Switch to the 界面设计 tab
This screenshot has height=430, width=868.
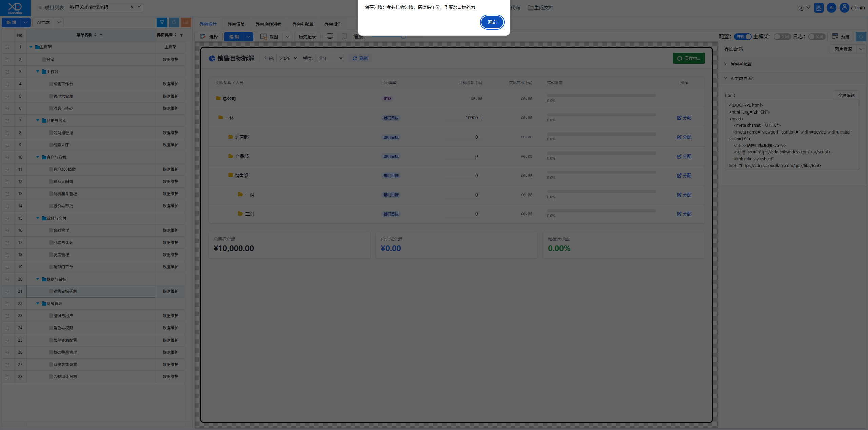[208, 24]
